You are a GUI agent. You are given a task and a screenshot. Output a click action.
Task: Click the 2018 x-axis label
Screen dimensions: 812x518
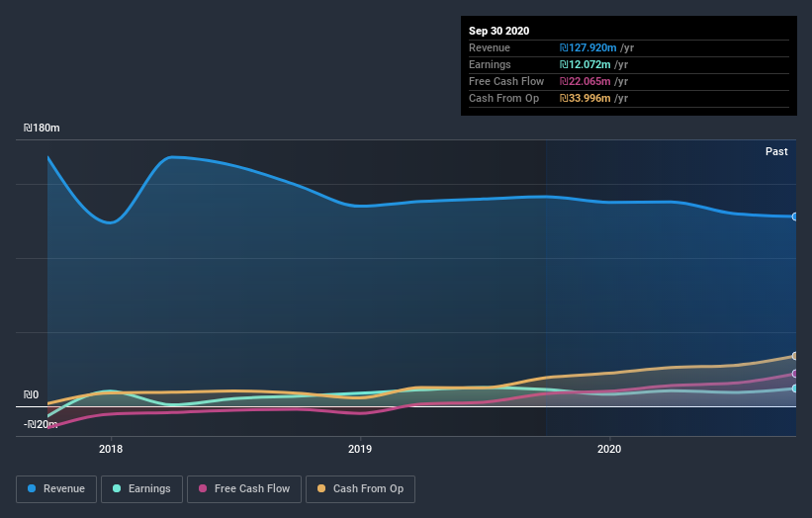[x=111, y=449]
